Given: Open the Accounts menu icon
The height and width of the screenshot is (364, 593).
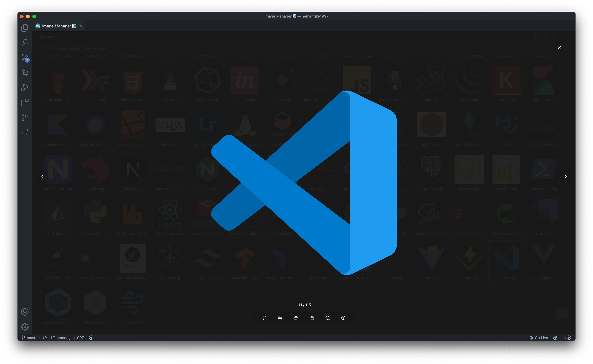Looking at the screenshot, I should coord(25,312).
